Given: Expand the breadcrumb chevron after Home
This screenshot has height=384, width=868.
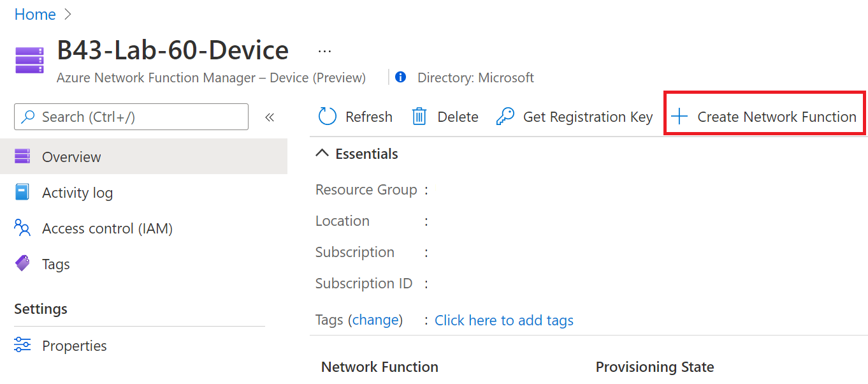Looking at the screenshot, I should coord(66,14).
